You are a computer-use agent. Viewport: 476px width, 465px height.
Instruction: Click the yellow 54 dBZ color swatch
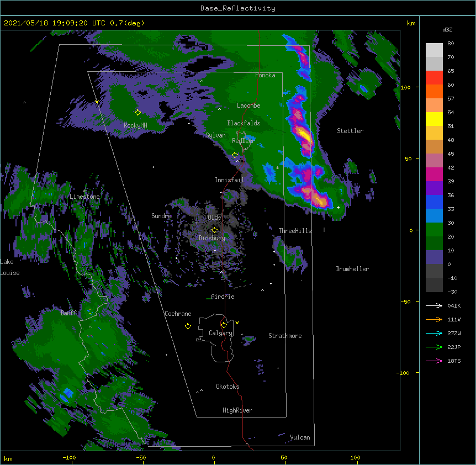coord(434,119)
